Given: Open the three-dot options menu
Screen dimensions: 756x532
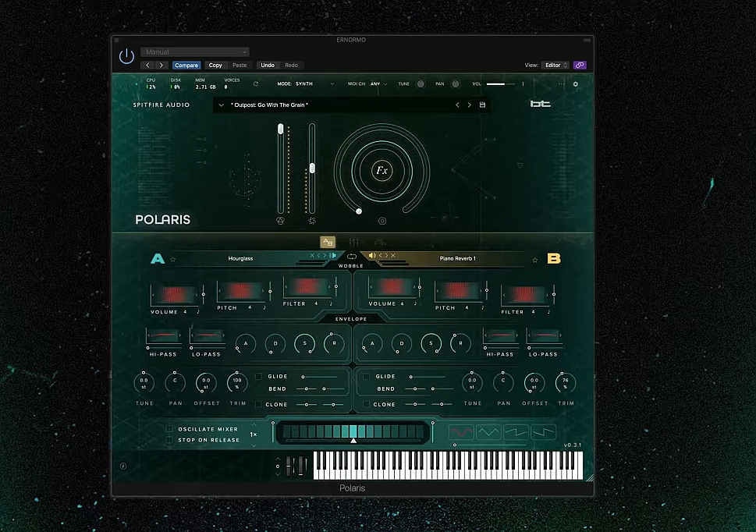Looking at the screenshot, I should coord(561,83).
